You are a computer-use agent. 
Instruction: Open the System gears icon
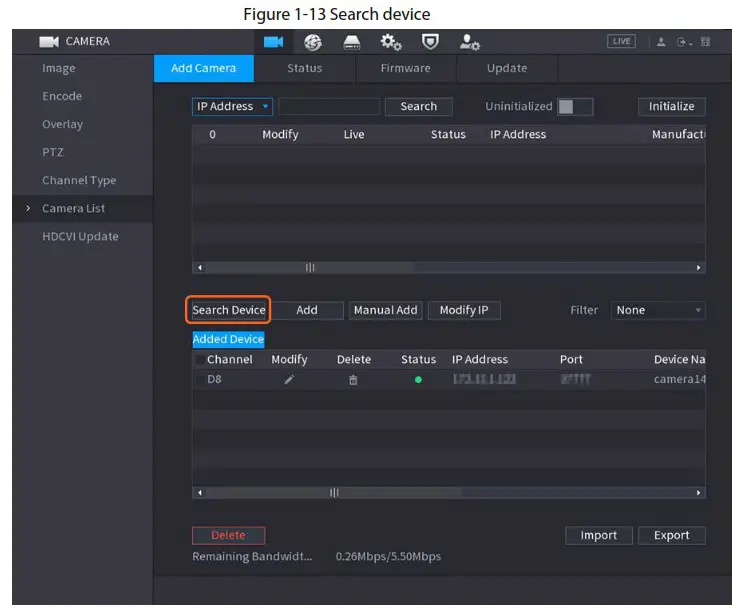[x=391, y=42]
